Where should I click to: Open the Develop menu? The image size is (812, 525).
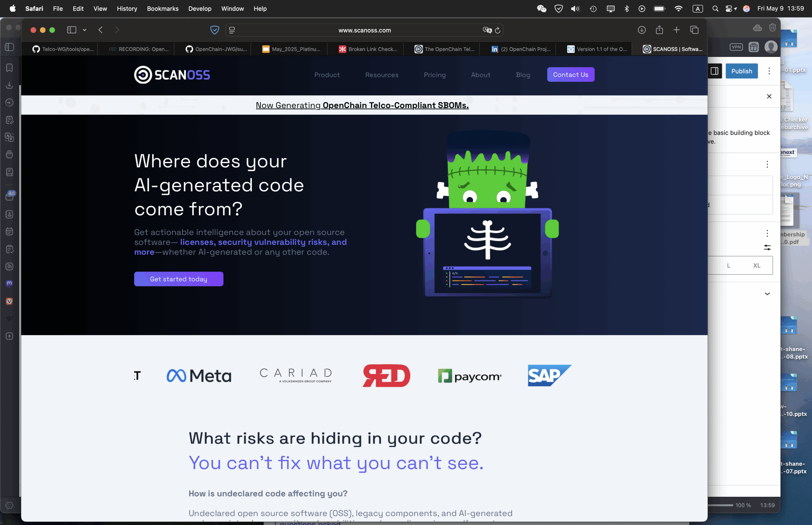(x=200, y=9)
